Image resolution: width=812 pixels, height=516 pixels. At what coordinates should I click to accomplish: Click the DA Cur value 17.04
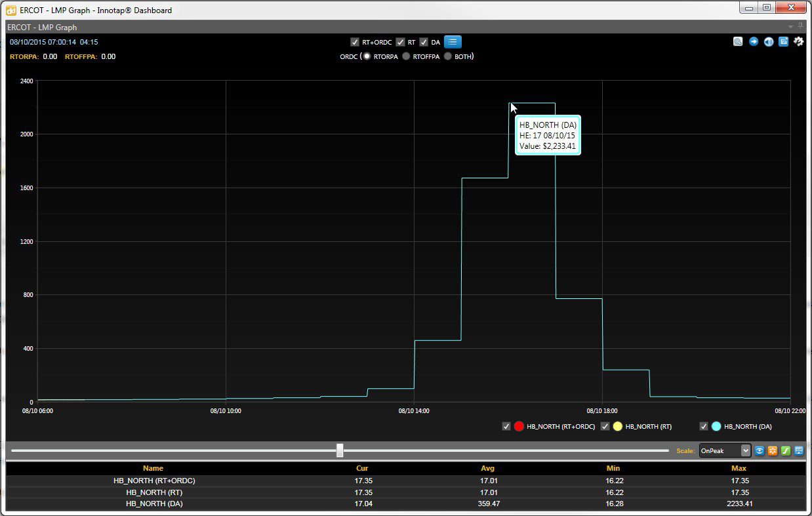pos(363,504)
